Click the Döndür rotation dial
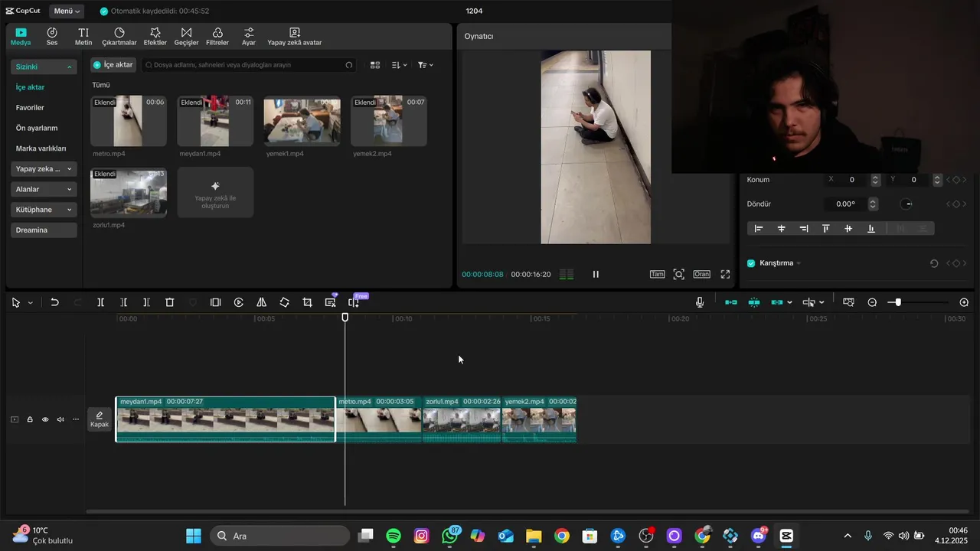 pos(906,204)
